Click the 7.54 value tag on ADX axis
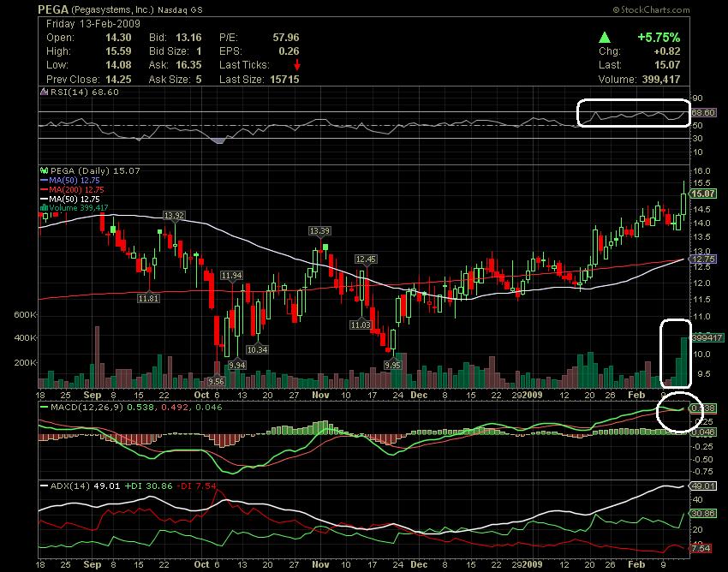 coord(701,548)
